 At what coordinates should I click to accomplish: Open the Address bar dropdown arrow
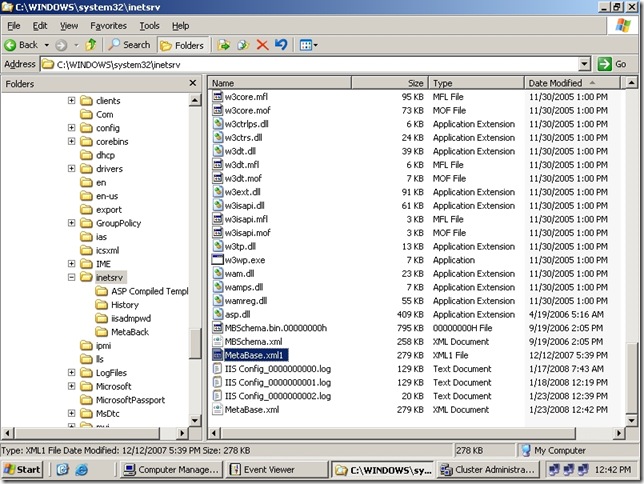coord(584,65)
